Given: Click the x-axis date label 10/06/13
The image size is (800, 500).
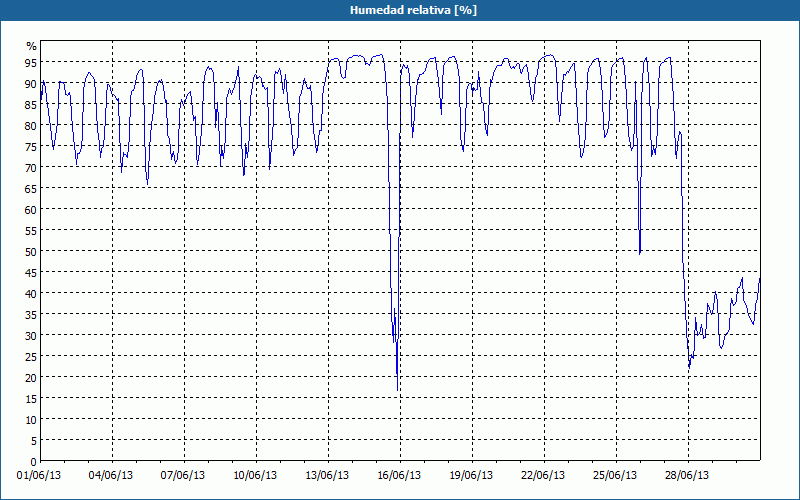Looking at the screenshot, I should [255, 476].
